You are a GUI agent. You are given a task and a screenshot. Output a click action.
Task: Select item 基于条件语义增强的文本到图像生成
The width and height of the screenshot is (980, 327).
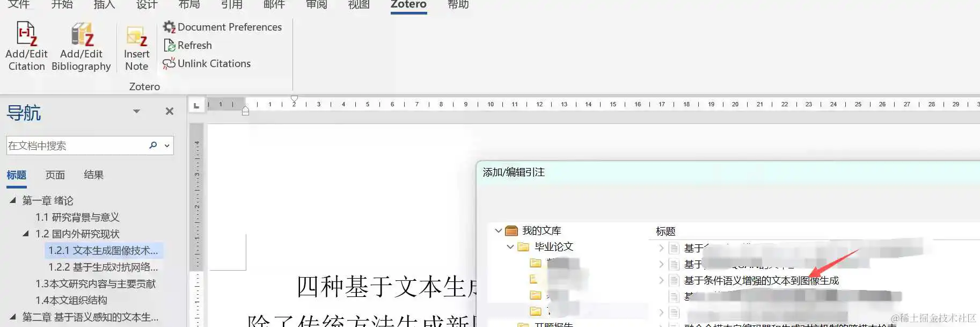[x=761, y=280]
